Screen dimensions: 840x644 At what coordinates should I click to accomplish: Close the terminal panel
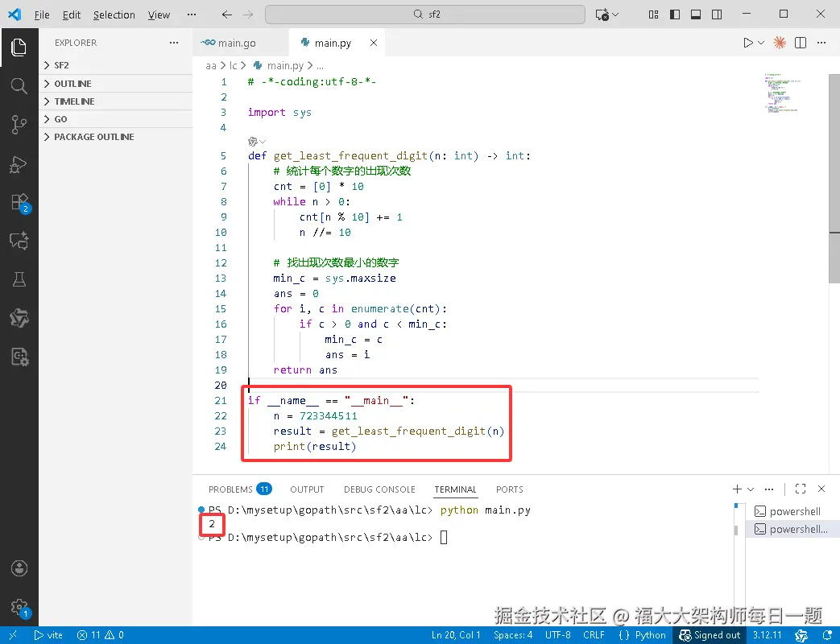(x=821, y=489)
